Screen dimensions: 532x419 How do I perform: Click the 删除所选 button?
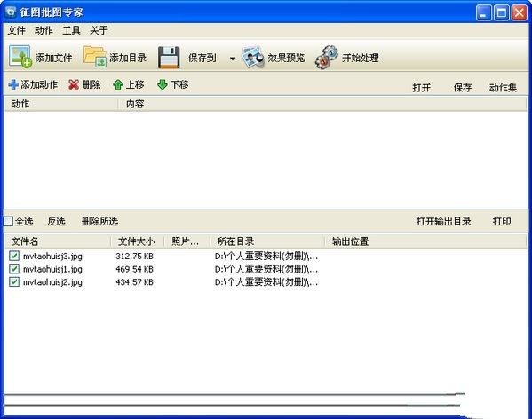99,221
